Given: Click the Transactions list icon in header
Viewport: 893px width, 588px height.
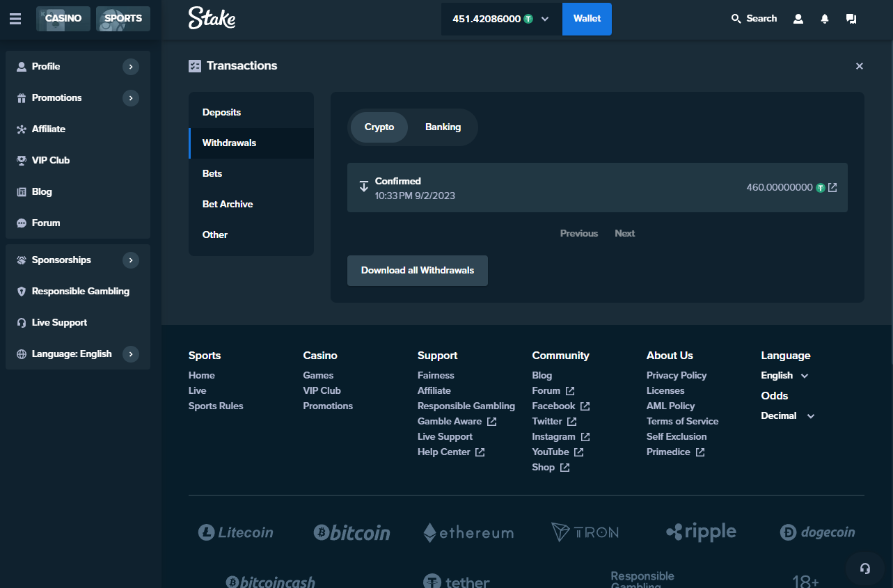Looking at the screenshot, I should [x=195, y=66].
